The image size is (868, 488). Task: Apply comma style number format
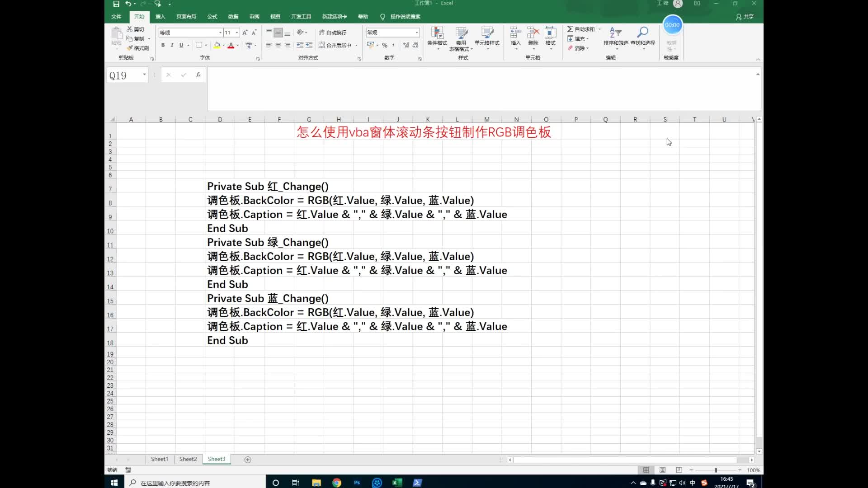393,45
